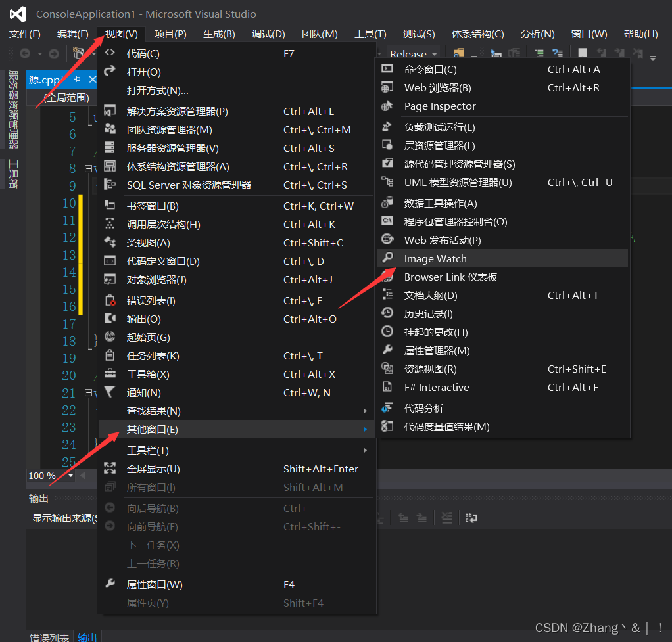
Task: Open SQL Server 对象资源管理器
Action: 188,185
